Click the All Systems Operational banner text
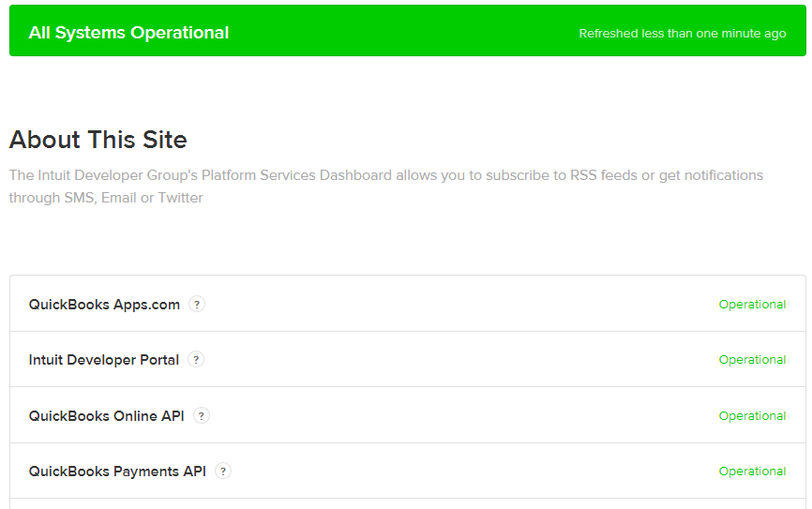Image resolution: width=812 pixels, height=509 pixels. click(128, 33)
